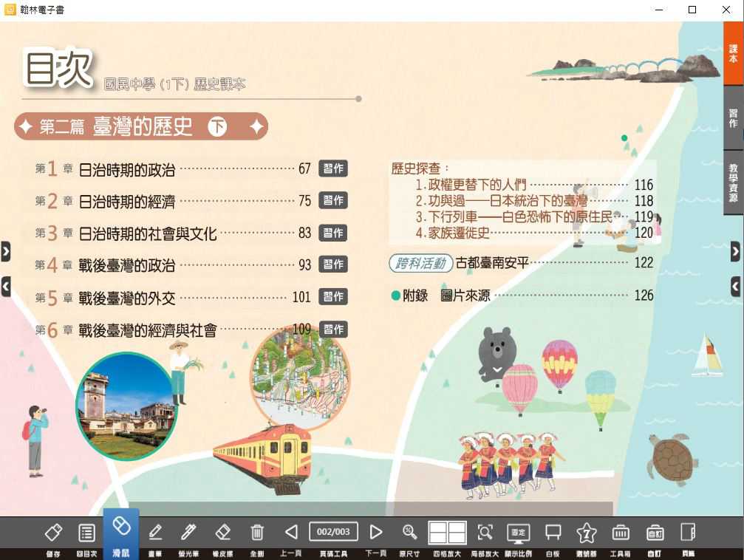The width and height of the screenshot is (744, 560).
Task: Open the 顯示比例 display ratio icon
Action: (518, 533)
